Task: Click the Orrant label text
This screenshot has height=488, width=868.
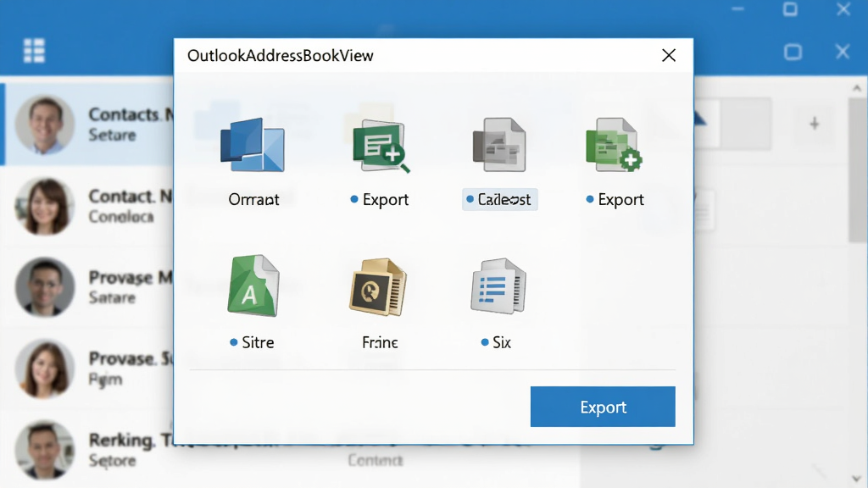Action: point(253,199)
